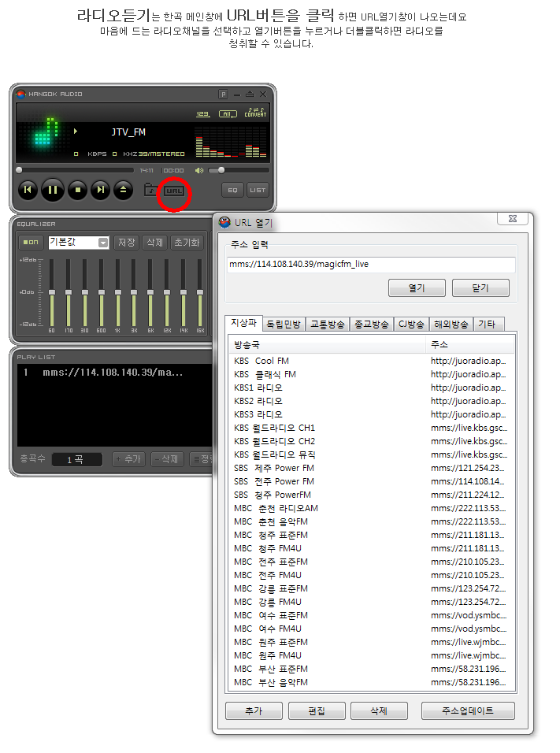This screenshot has height=753, width=560.
Task: Skip to previous track in Hangok Audio
Action: coord(28,190)
